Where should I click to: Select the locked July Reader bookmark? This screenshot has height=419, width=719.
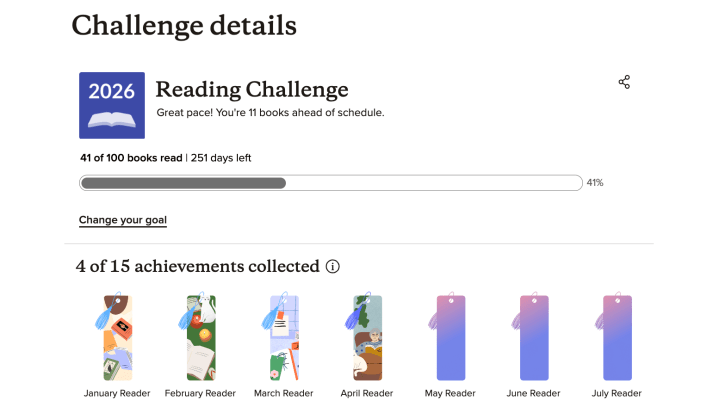[x=617, y=337]
